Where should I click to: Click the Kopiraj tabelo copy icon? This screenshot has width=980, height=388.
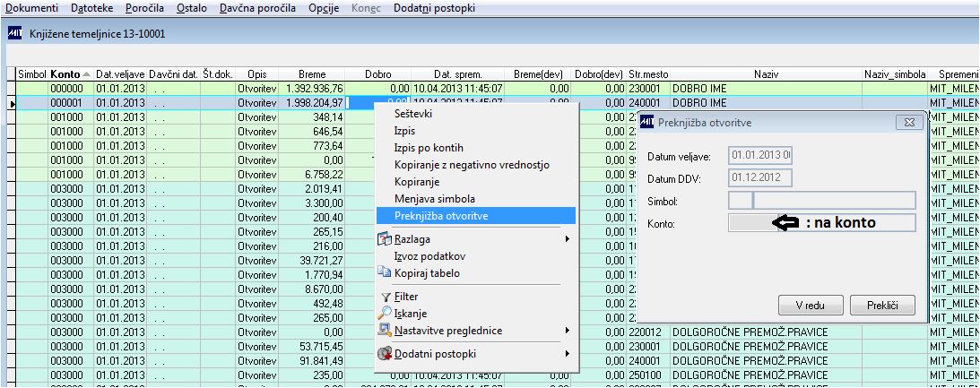(385, 272)
